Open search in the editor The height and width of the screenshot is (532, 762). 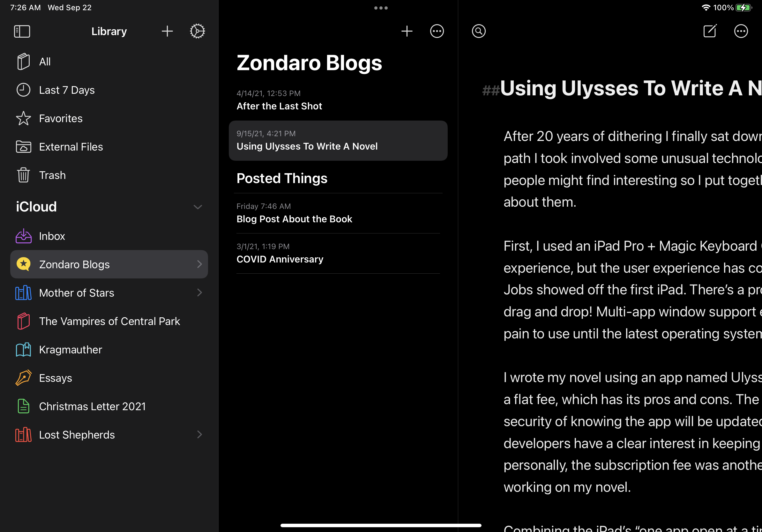click(x=479, y=32)
